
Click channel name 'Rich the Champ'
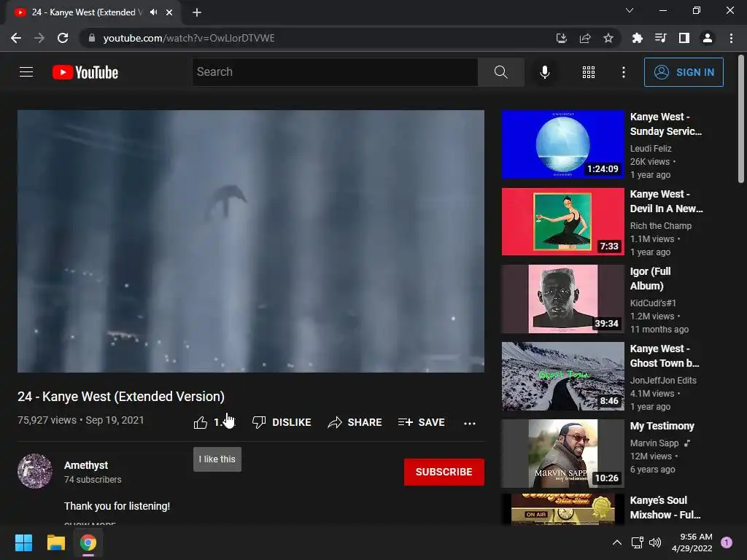(661, 226)
